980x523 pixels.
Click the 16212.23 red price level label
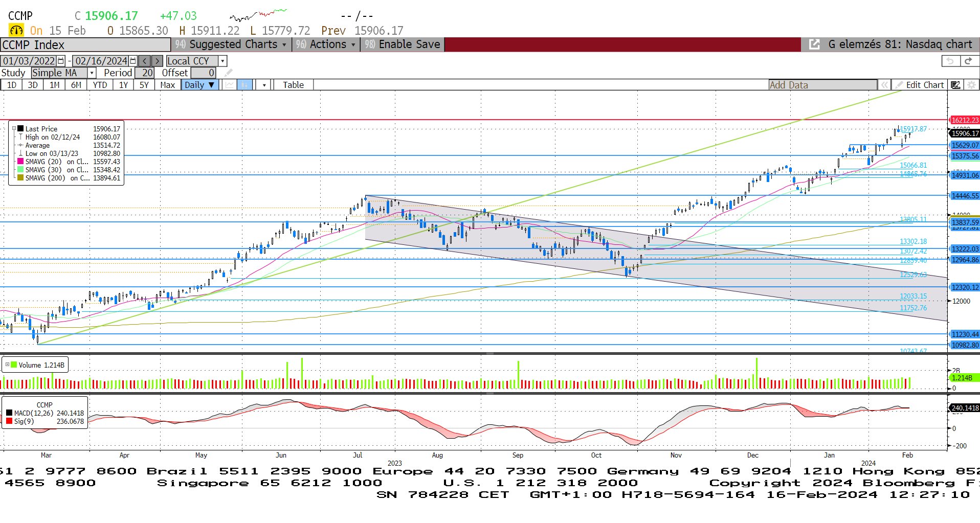965,120
